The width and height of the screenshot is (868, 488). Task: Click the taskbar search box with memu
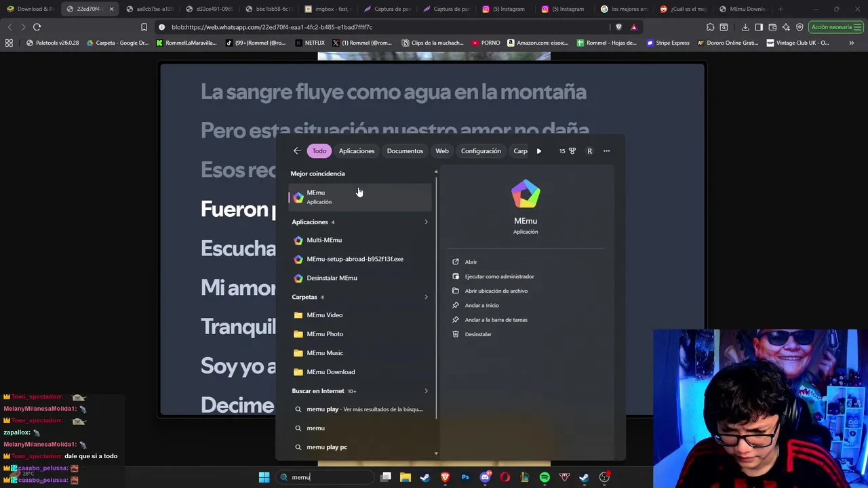(x=325, y=477)
